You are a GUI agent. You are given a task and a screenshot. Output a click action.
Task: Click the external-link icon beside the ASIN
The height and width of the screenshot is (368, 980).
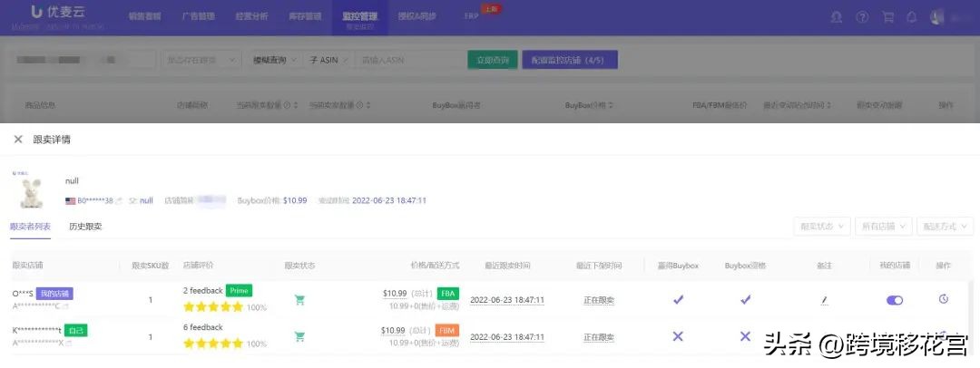119,200
